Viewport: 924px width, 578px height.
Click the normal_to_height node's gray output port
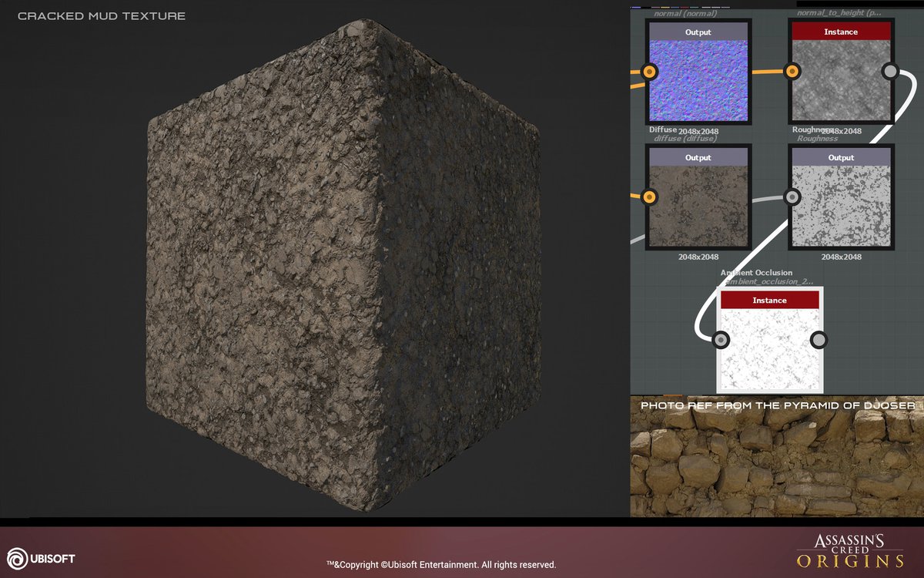click(889, 72)
